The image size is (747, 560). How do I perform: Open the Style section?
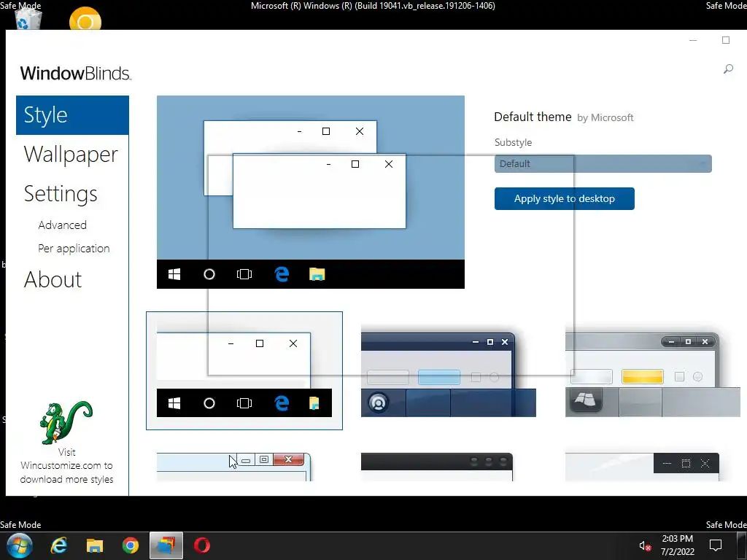(72, 115)
